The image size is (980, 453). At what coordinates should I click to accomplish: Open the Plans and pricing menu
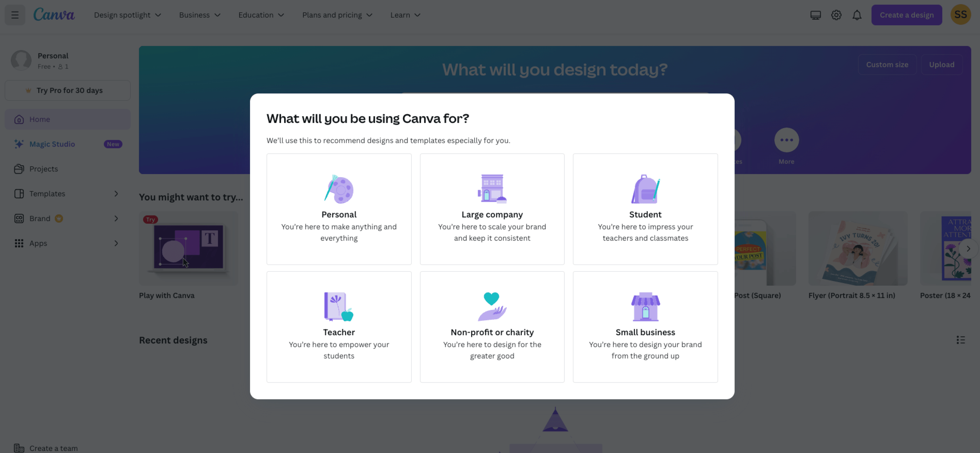tap(337, 15)
